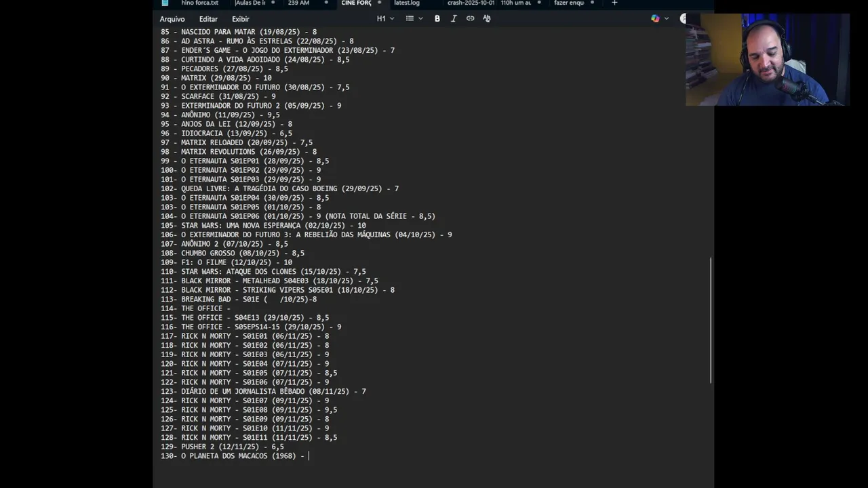Switch to the latest.log tab

(407, 3)
